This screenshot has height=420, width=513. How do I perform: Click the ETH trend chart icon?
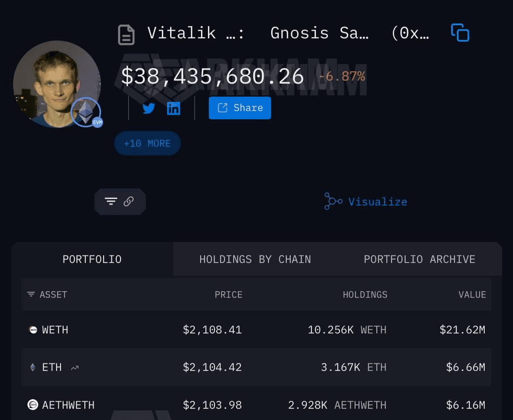(75, 368)
